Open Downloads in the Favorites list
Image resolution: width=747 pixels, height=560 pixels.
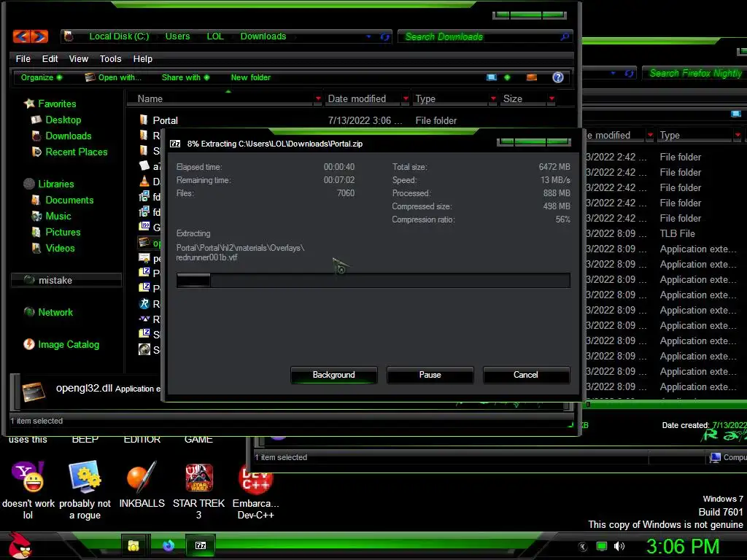[x=68, y=136]
